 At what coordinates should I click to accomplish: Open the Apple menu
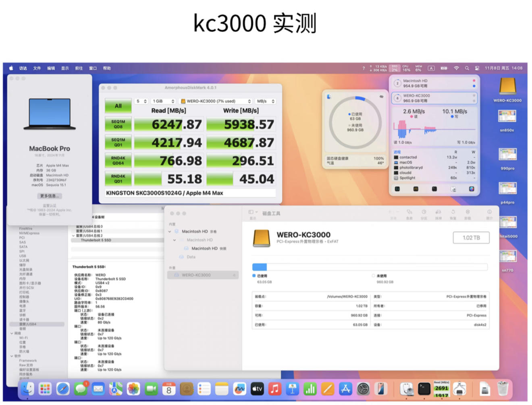[x=11, y=68]
